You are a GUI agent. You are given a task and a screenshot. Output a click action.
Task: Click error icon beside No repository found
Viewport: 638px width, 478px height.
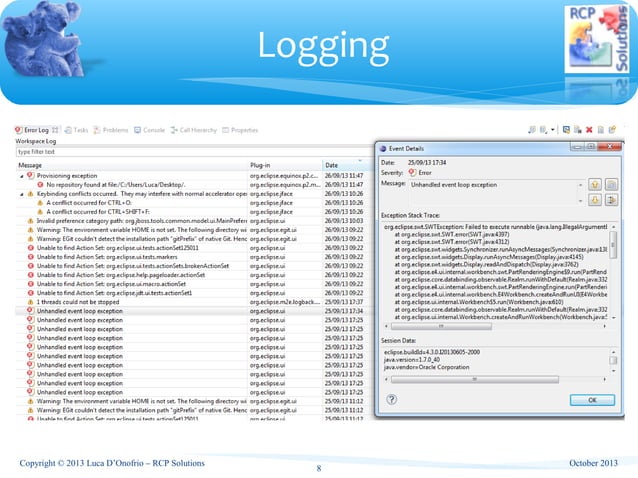tap(40, 185)
